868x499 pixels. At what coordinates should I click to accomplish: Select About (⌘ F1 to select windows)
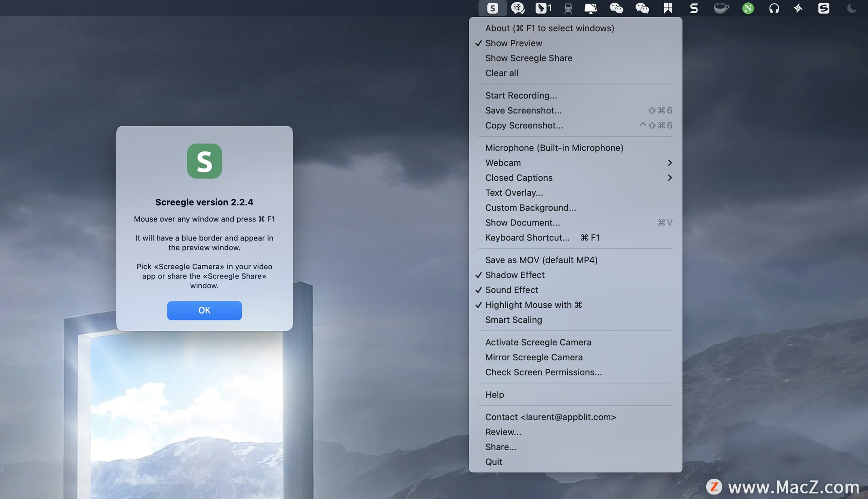click(x=575, y=28)
